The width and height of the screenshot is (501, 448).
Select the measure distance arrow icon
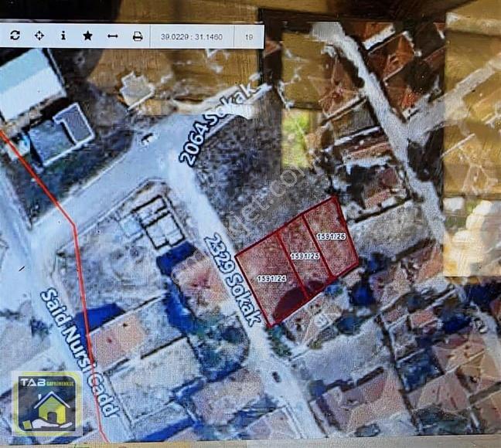point(112,36)
